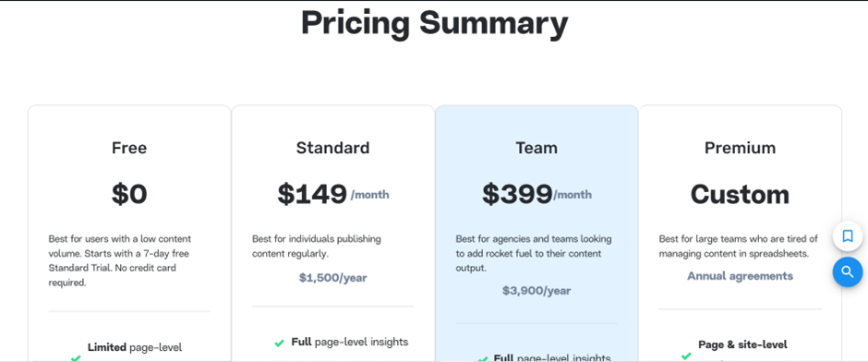Click the Annual agreements text
868x362 pixels.
[741, 275]
